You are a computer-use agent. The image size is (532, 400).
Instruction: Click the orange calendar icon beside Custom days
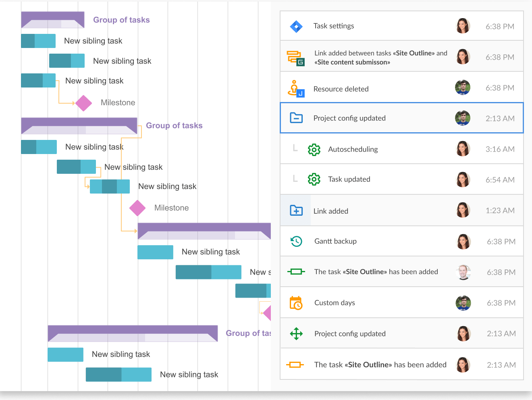(296, 303)
